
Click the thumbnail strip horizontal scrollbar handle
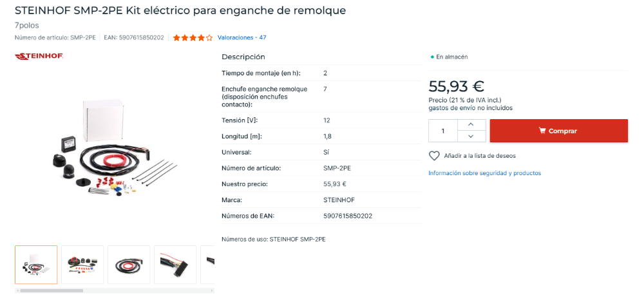pos(52,291)
